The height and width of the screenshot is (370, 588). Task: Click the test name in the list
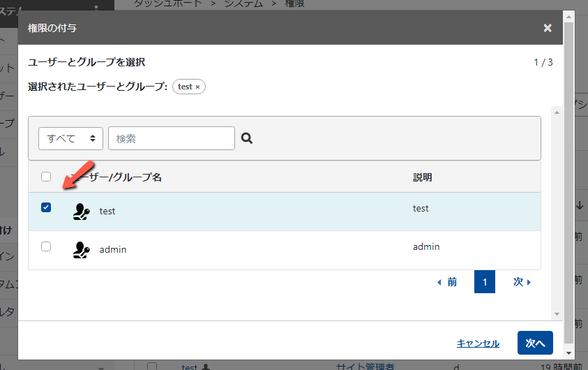pyautogui.click(x=107, y=212)
